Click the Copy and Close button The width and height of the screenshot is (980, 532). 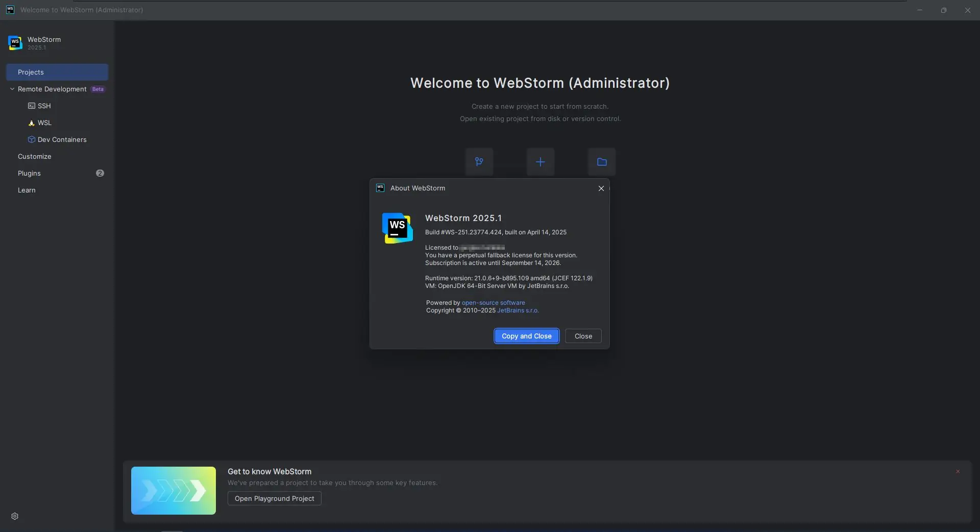(526, 336)
